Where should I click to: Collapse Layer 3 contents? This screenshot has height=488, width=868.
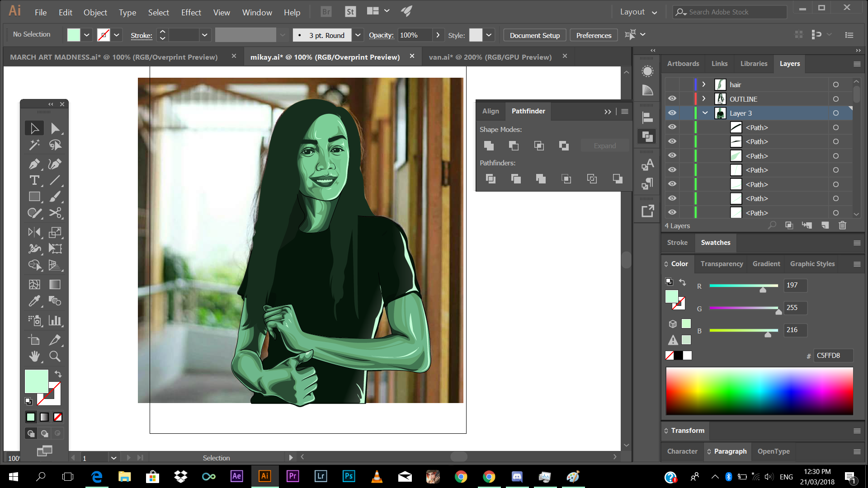click(x=705, y=113)
